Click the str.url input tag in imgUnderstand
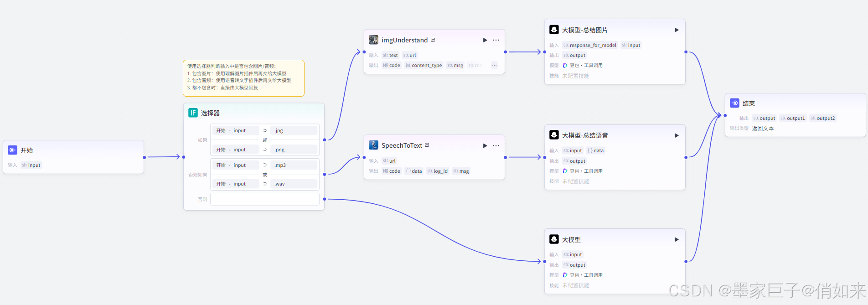 [409, 55]
